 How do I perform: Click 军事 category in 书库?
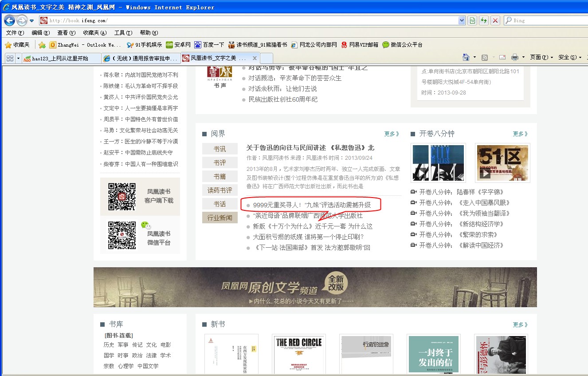[123, 345]
